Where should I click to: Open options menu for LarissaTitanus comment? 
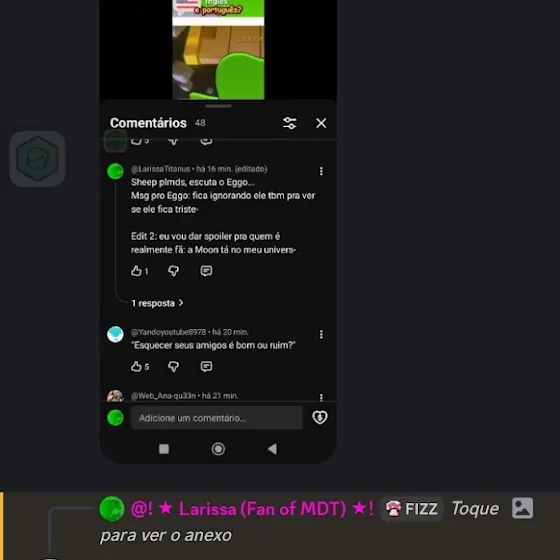[x=321, y=171]
